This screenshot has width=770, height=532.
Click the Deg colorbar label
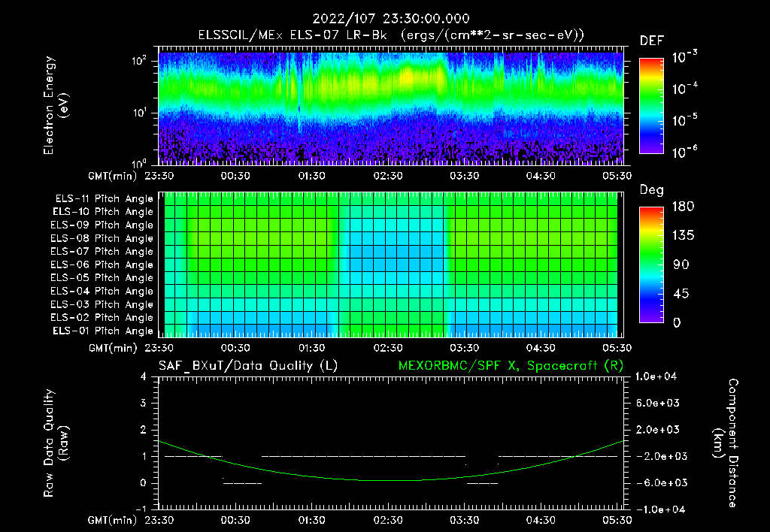(x=652, y=190)
